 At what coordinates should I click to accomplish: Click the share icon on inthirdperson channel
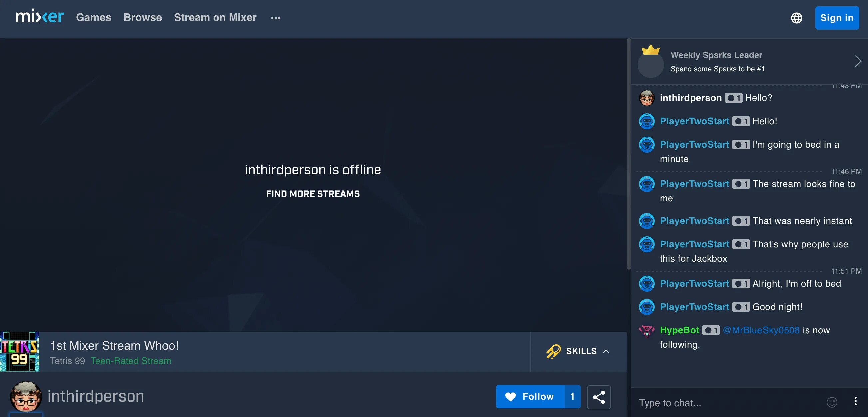599,396
